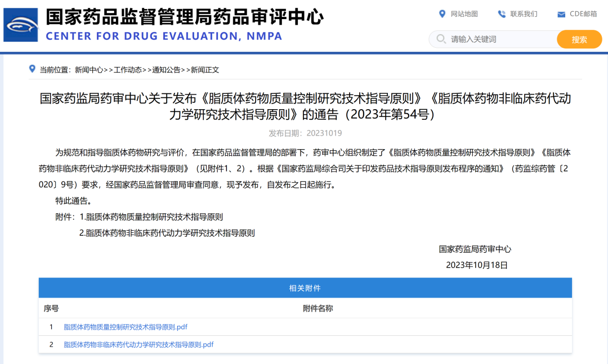
Task: Click the site title 国家药品监督管理局药品审评中心
Action: coord(185,17)
